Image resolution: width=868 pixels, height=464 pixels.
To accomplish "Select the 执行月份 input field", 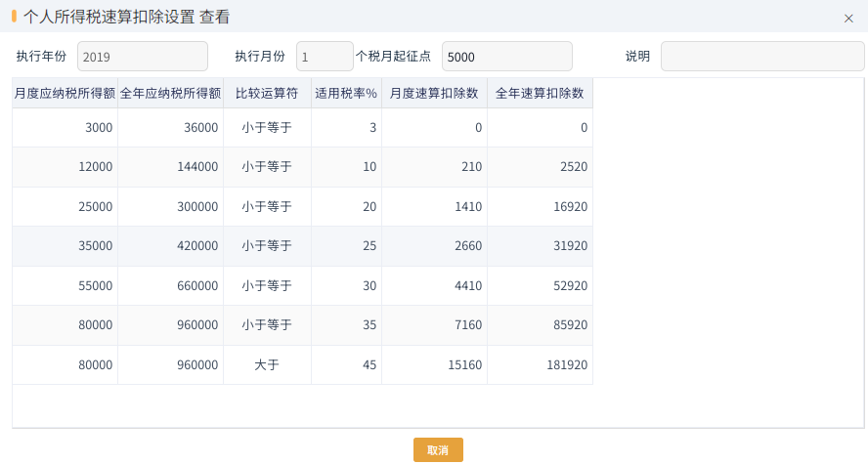I will coord(325,57).
